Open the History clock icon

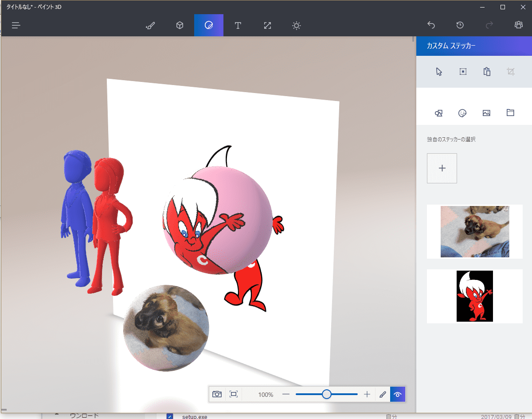point(460,25)
